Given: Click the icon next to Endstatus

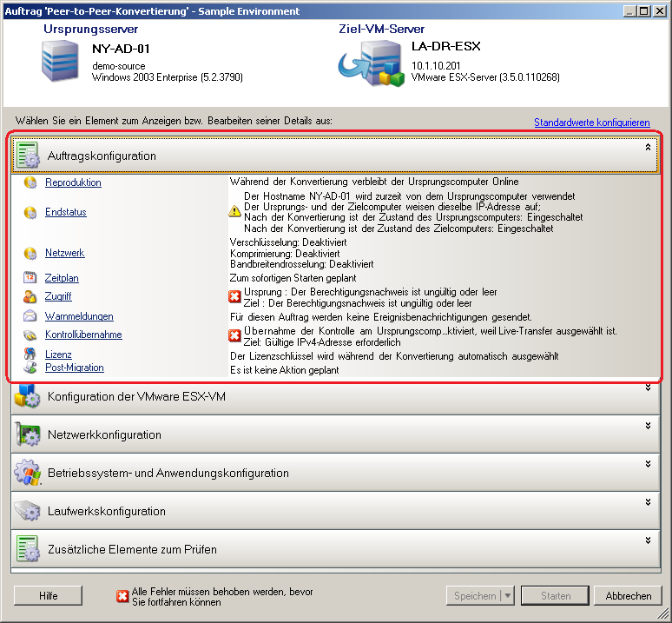Looking at the screenshot, I should tap(30, 212).
